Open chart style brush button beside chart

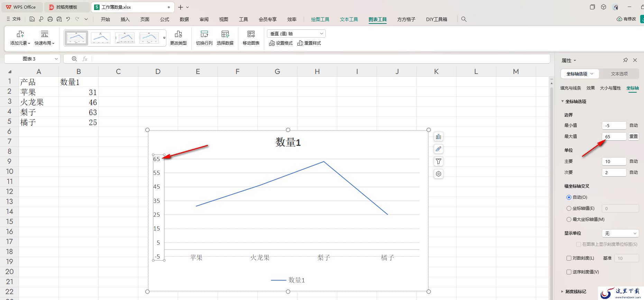click(439, 149)
